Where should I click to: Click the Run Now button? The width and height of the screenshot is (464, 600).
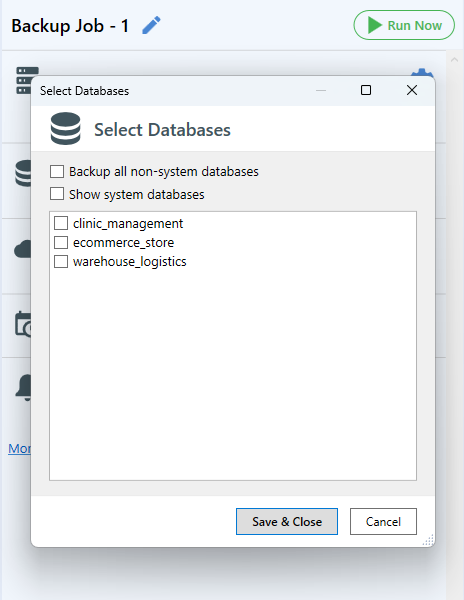(x=404, y=25)
